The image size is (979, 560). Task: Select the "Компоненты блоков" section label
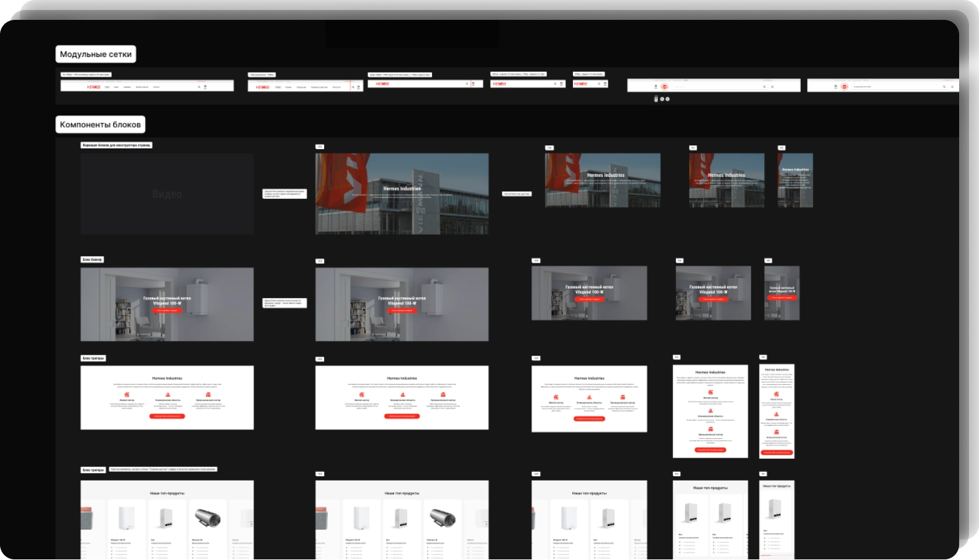click(x=100, y=124)
